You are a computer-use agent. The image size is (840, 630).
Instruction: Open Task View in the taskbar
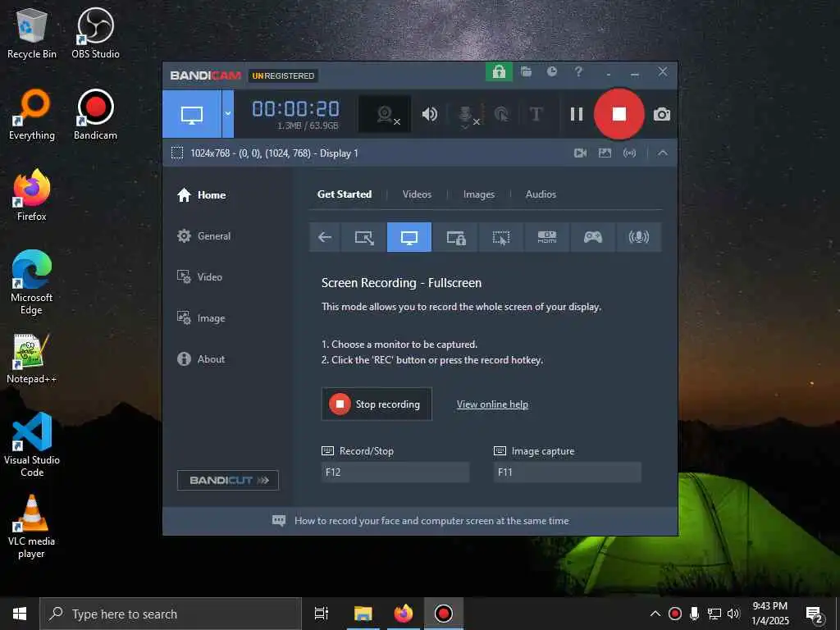pos(322,614)
